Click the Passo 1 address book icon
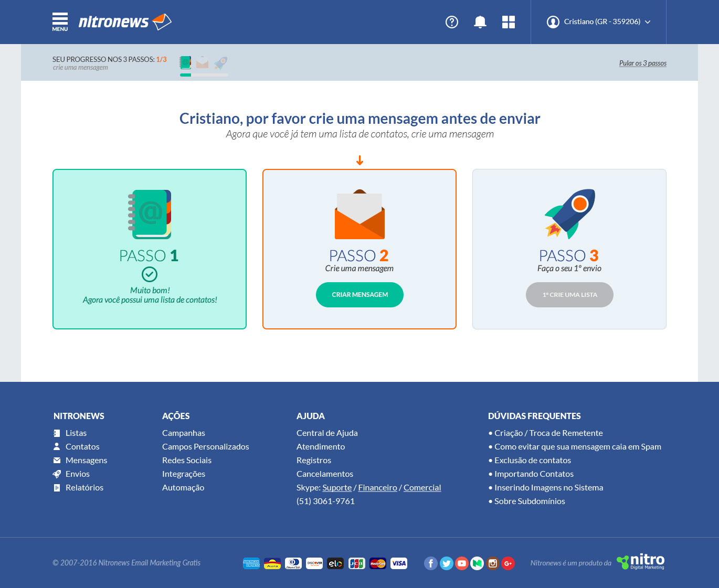Viewport: 719px width, 588px height. point(150,215)
